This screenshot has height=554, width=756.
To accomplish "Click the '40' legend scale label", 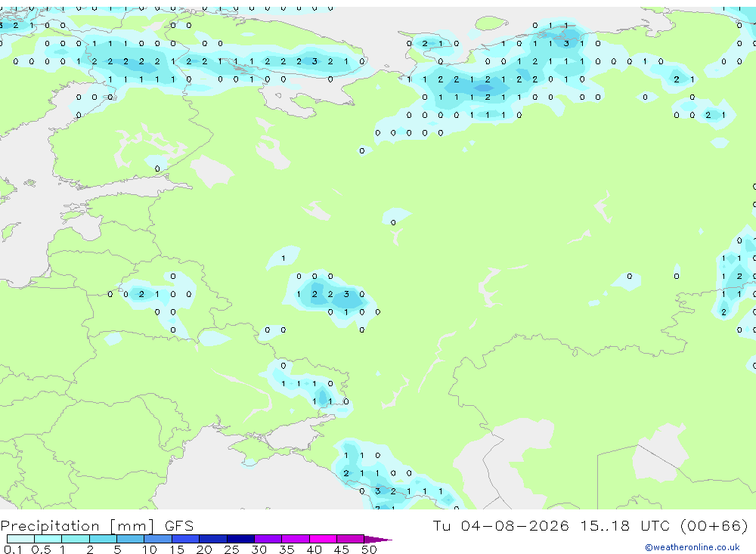I will point(314,549).
